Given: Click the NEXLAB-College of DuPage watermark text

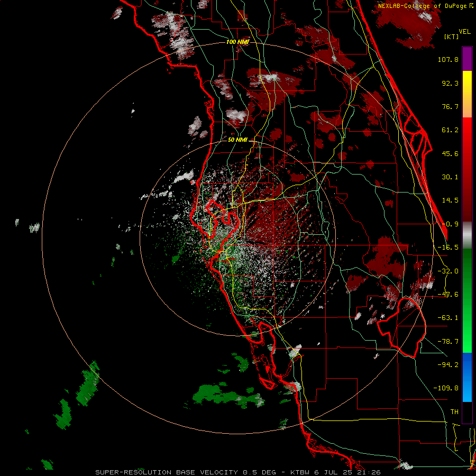Looking at the screenshot, I should pos(425,6).
